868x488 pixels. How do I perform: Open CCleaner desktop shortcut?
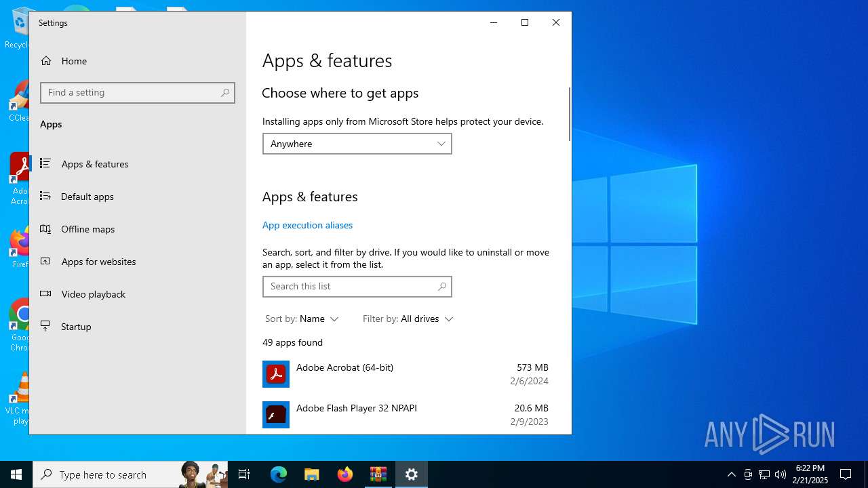(20, 102)
